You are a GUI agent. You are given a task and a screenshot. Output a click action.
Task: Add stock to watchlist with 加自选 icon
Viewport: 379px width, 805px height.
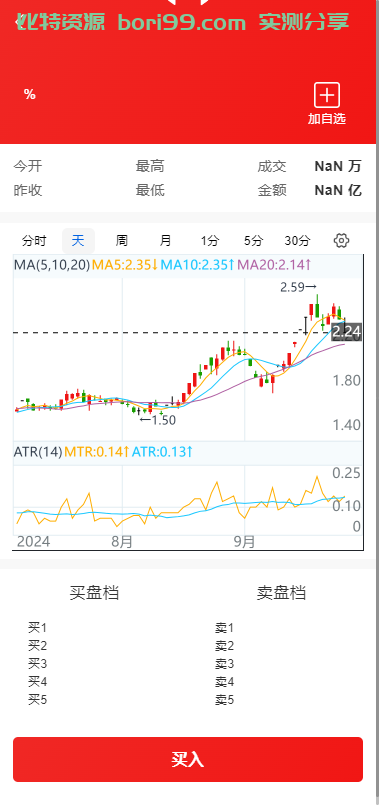[x=327, y=104]
